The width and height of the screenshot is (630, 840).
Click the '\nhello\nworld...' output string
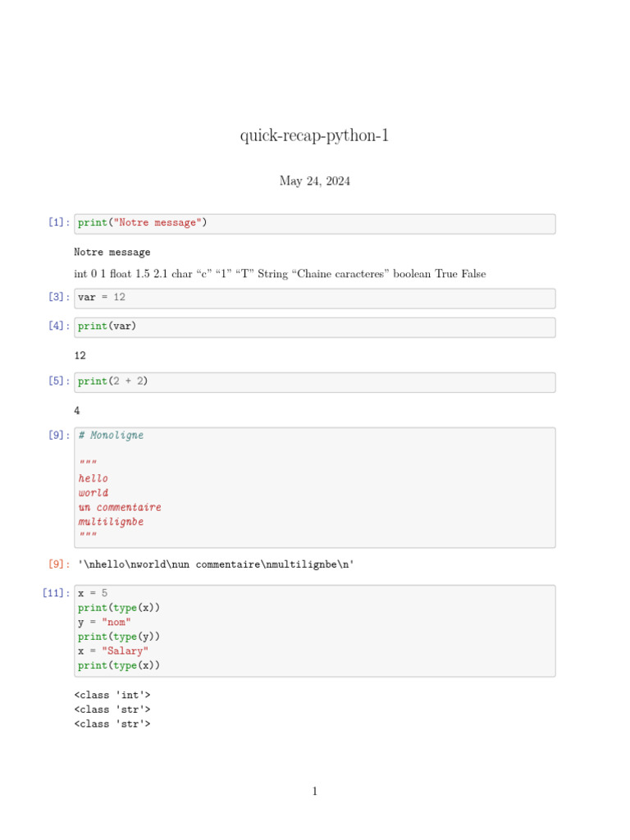[216, 564]
